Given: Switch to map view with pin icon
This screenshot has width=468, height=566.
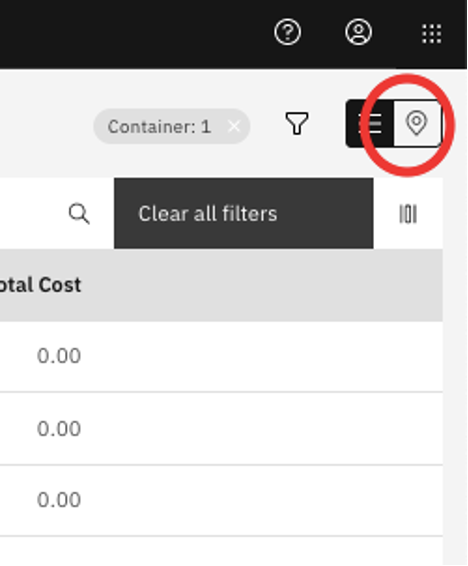Looking at the screenshot, I should coord(417,123).
